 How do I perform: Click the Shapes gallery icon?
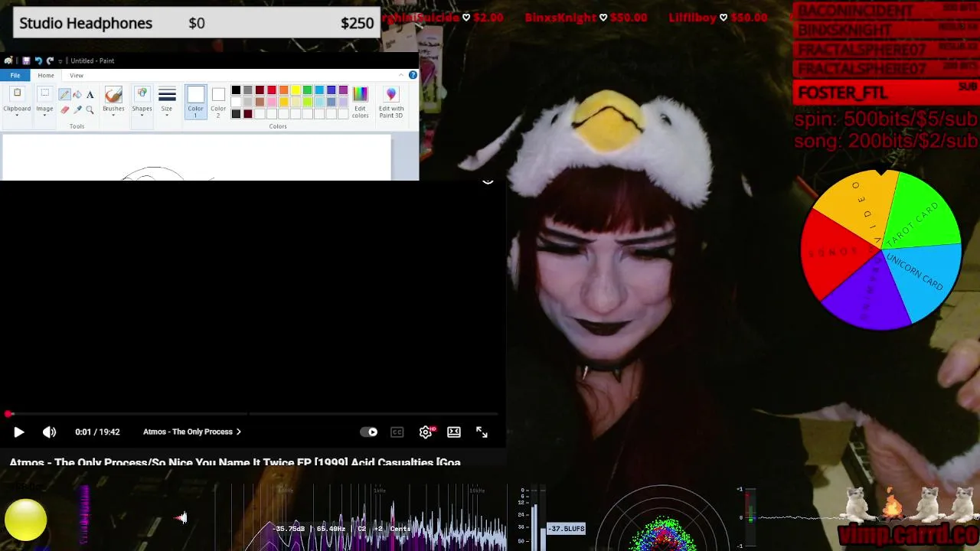(142, 94)
